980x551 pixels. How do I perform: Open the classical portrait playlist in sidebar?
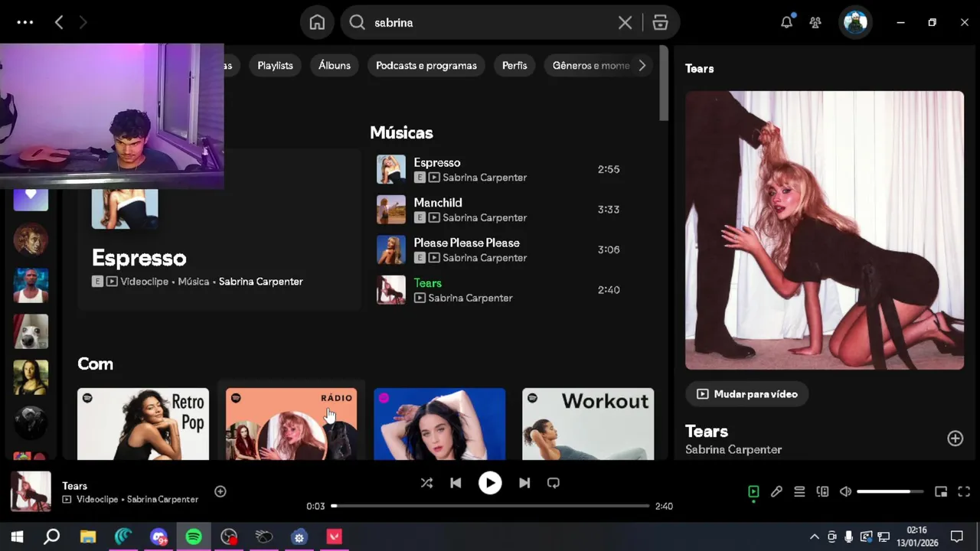pyautogui.click(x=31, y=240)
